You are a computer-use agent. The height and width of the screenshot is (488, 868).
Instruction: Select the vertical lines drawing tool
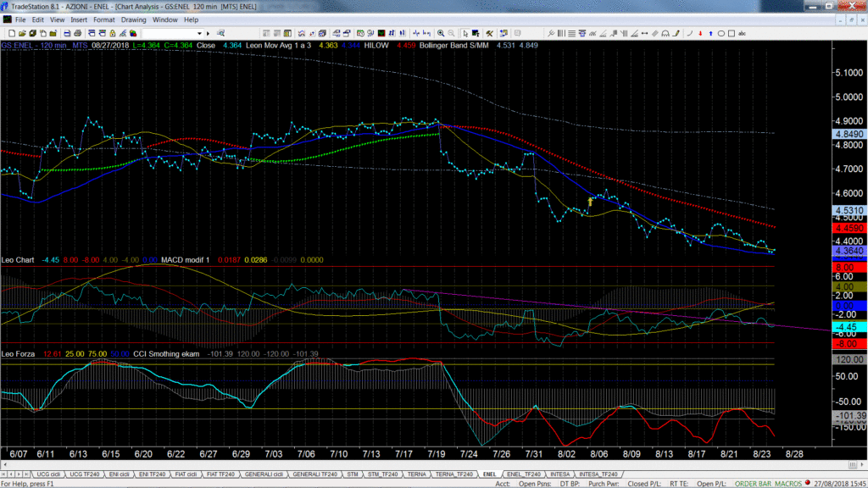coord(561,34)
